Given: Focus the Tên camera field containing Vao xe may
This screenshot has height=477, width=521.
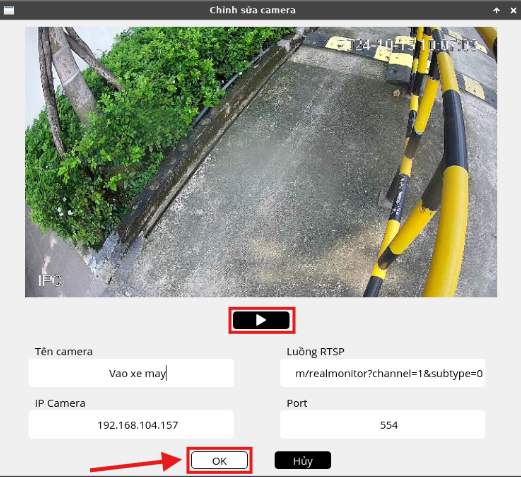Looking at the screenshot, I should pos(131,373).
